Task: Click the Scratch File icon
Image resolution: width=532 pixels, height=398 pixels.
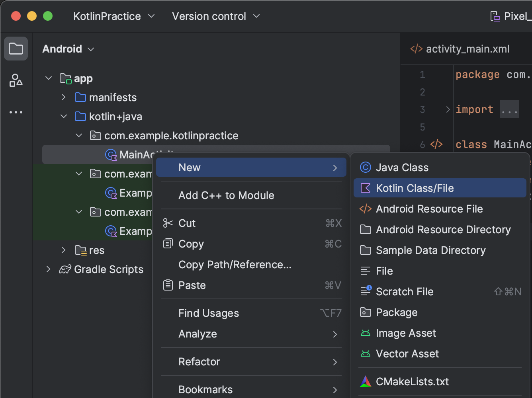Action: [366, 291]
